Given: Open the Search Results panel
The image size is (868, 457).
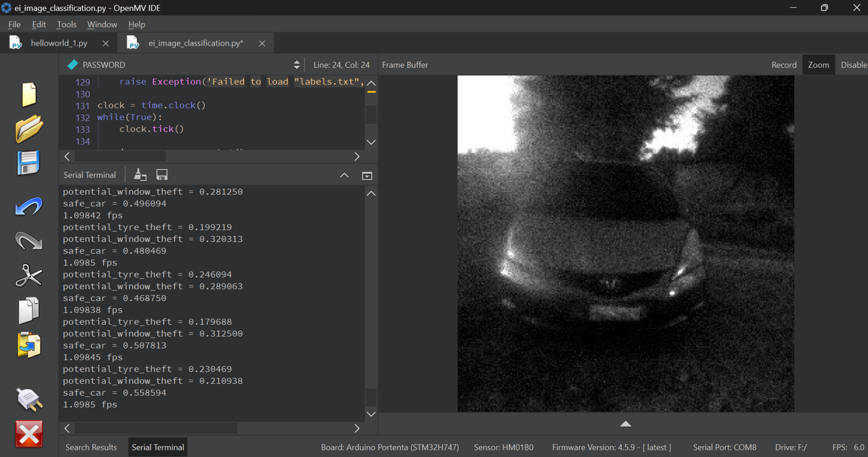Looking at the screenshot, I should (91, 447).
